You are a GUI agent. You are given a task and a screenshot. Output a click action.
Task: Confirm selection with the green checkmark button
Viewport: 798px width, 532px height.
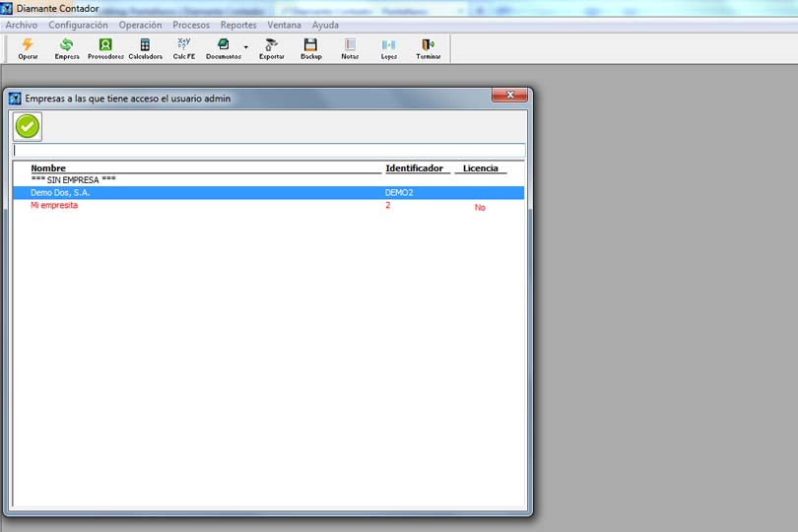28,126
